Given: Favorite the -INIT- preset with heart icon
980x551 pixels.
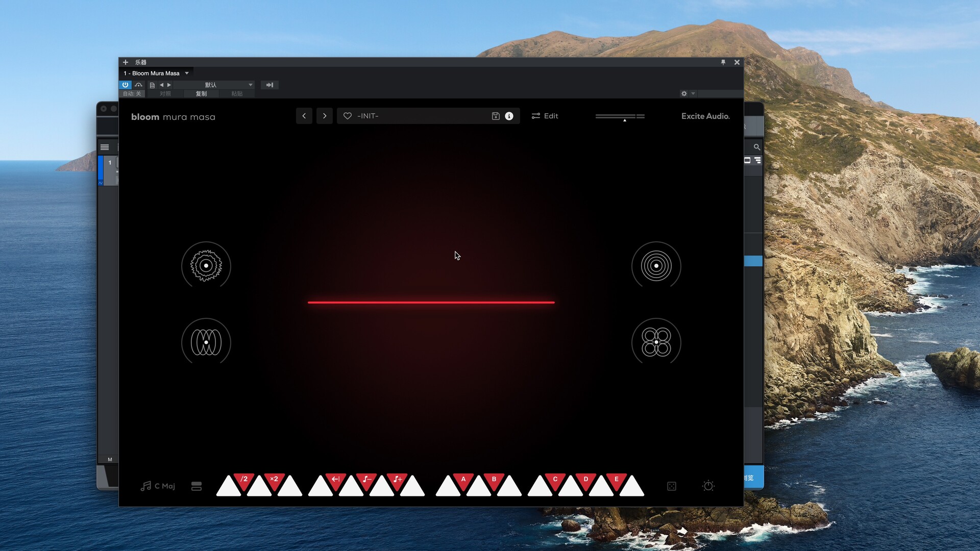Looking at the screenshot, I should pos(348,116).
